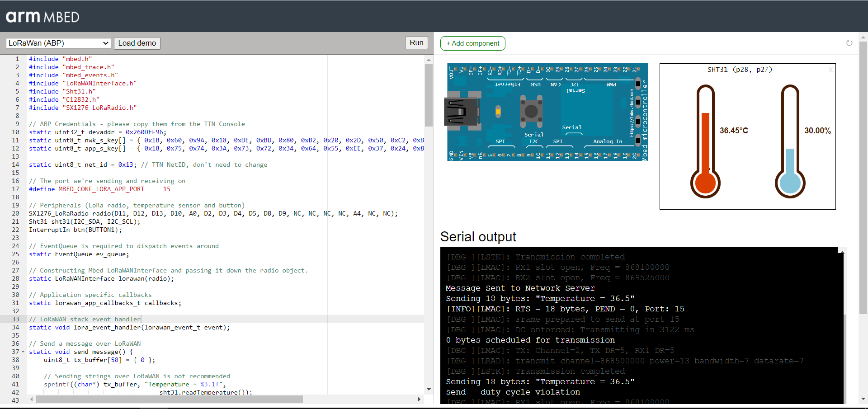Screen dimensions: 868x409
Task: Push the tactile button on the Mbed board
Action: click(x=531, y=111)
